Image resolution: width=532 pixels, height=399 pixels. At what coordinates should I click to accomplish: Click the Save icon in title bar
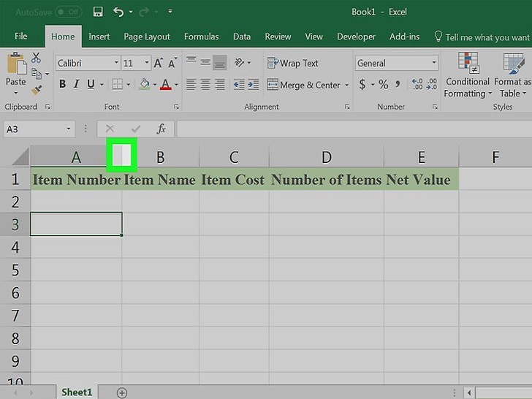pos(98,12)
